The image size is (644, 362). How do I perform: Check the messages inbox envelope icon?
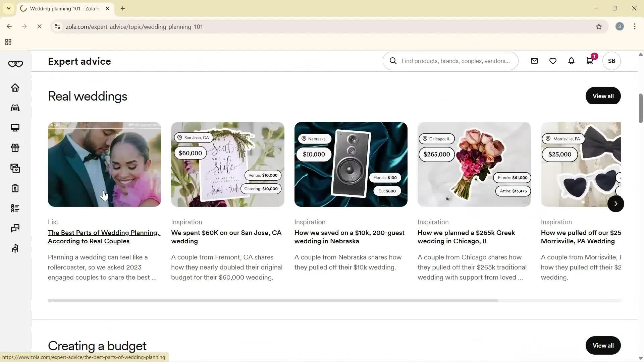point(534,61)
